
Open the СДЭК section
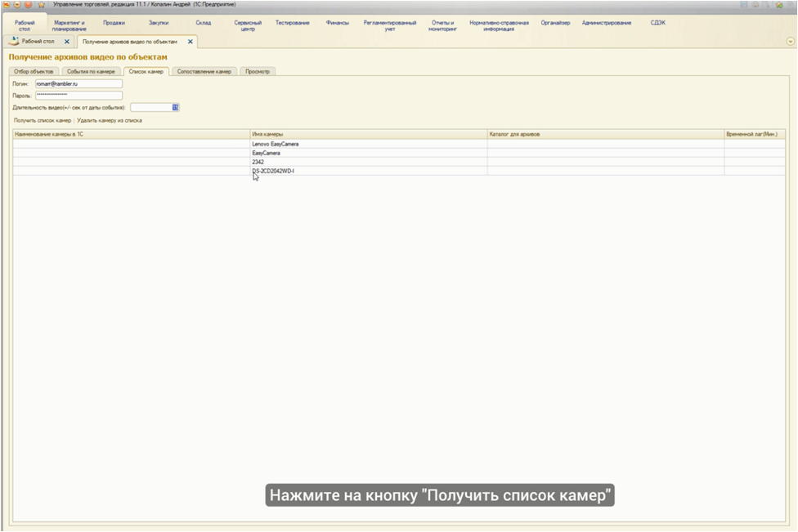coord(657,23)
